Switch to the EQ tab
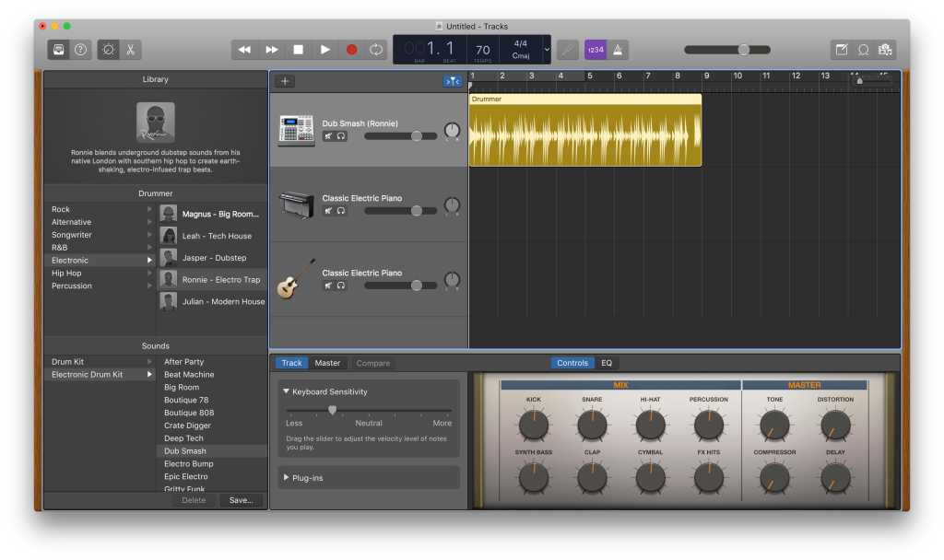The image size is (944, 560). coord(607,363)
